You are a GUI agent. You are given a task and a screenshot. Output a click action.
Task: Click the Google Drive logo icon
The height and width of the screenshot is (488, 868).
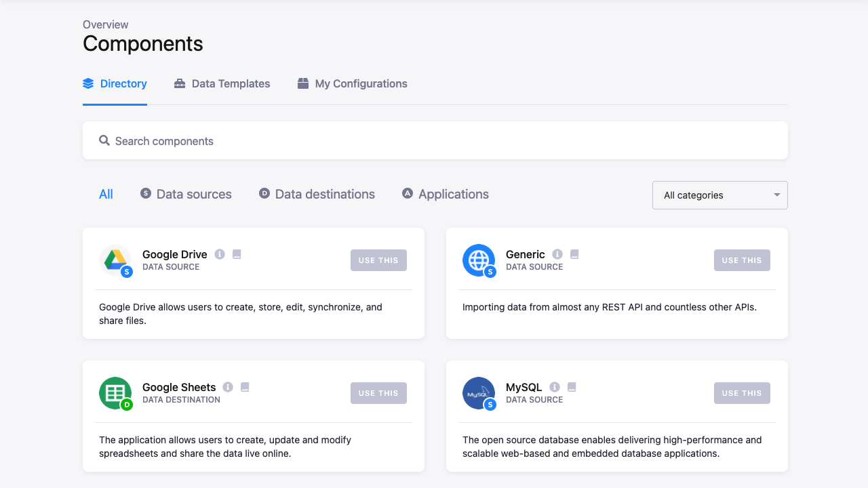click(115, 260)
